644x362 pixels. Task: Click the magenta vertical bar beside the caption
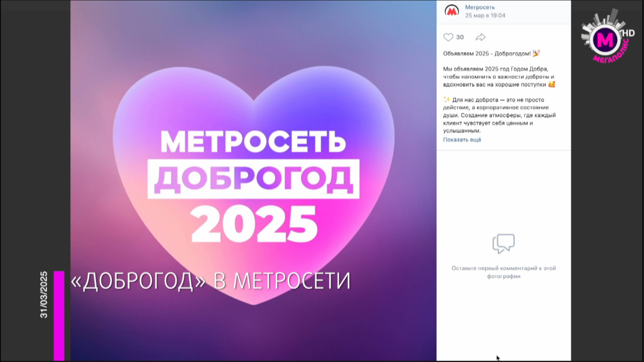59,316
